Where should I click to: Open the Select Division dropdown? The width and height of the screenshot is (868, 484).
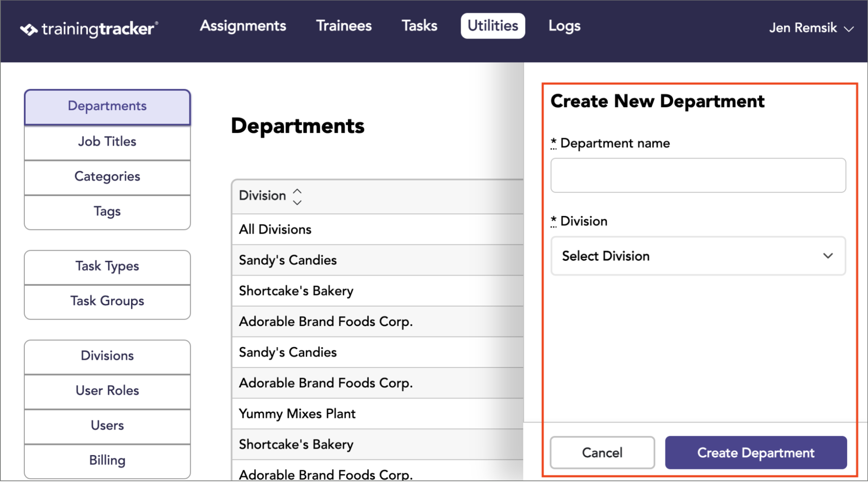[x=698, y=256]
